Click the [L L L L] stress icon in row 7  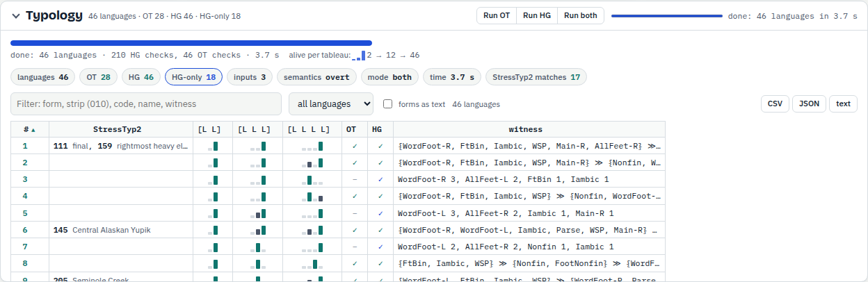tap(312, 246)
